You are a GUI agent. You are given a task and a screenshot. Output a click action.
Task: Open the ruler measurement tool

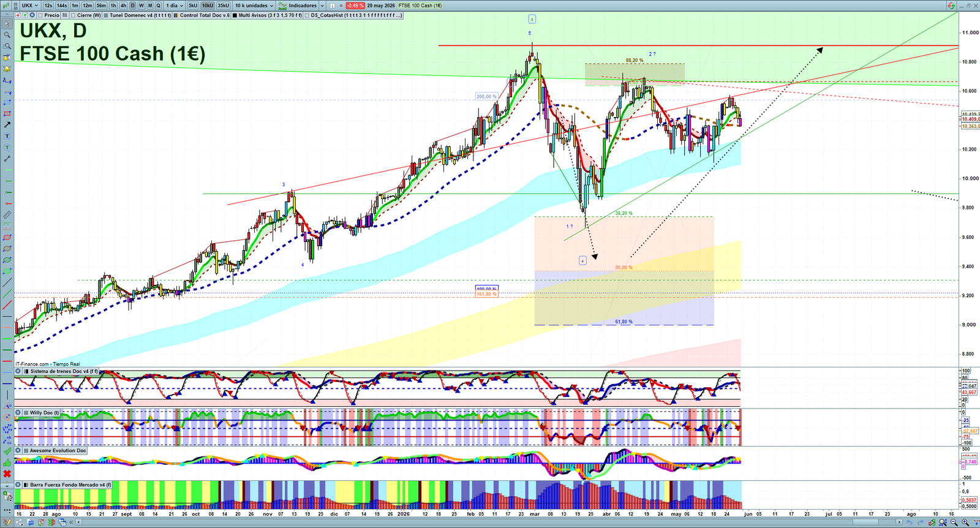[7, 215]
